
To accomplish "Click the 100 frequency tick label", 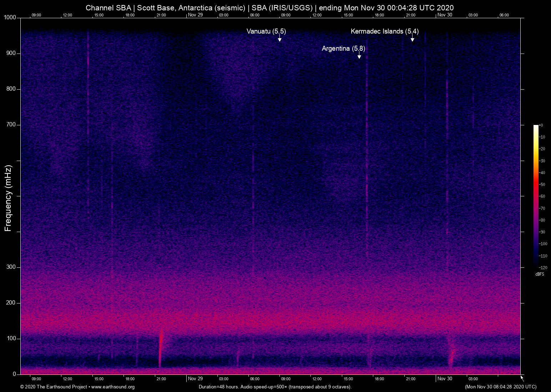I will (11, 338).
